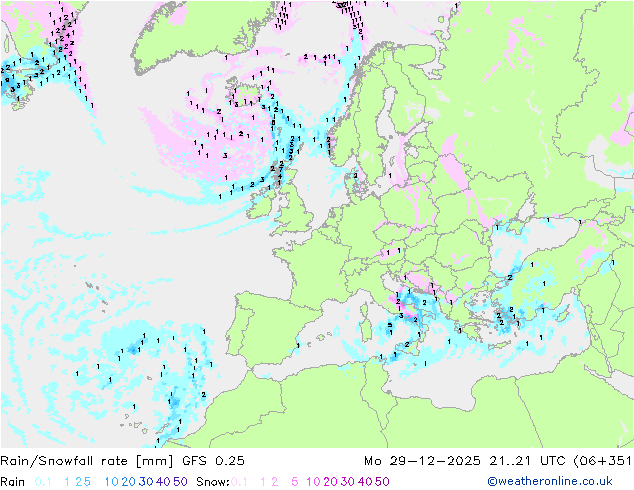This screenshot has height=490, width=634.
Task: Click the 'Rain/Snowfall rate [mm]' map title
Action: click(87, 461)
